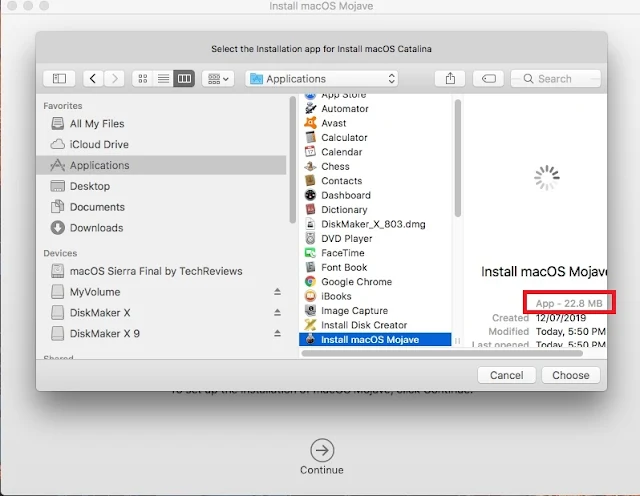Click the Cancel button

click(x=507, y=375)
